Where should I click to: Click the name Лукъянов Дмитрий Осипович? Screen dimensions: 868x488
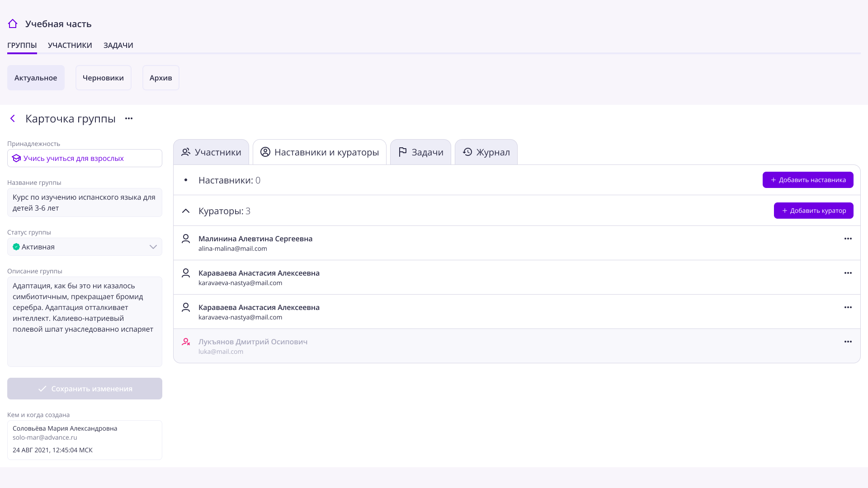pyautogui.click(x=253, y=342)
